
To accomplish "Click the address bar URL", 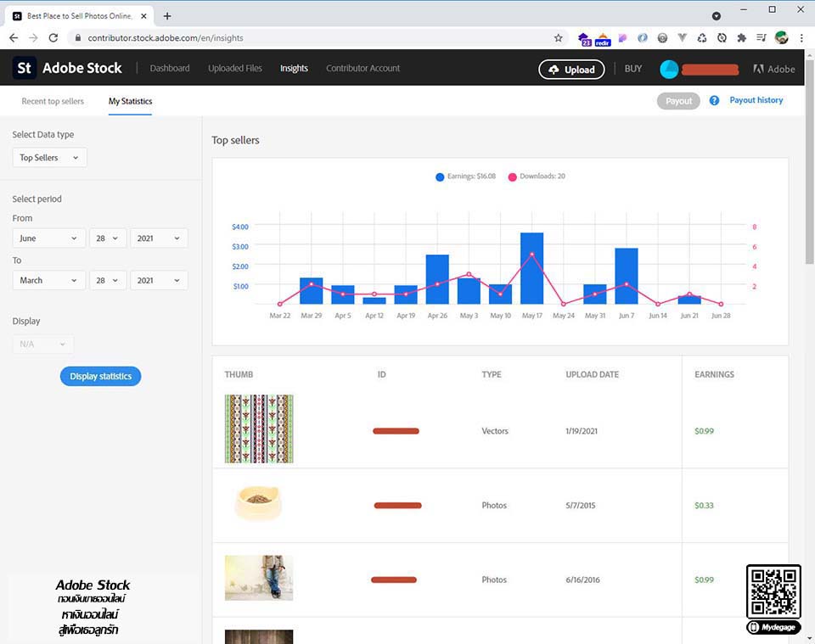I will [166, 38].
